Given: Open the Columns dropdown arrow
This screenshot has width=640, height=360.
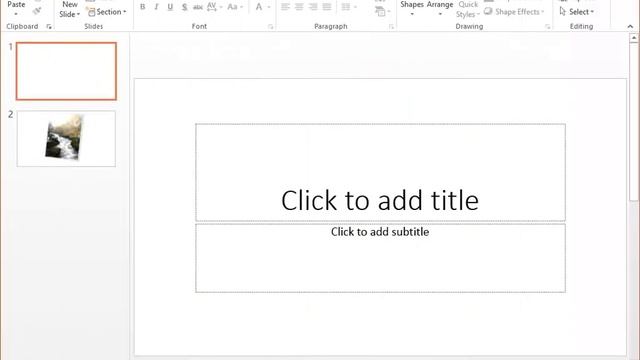Looking at the screenshot, I should point(355,7).
